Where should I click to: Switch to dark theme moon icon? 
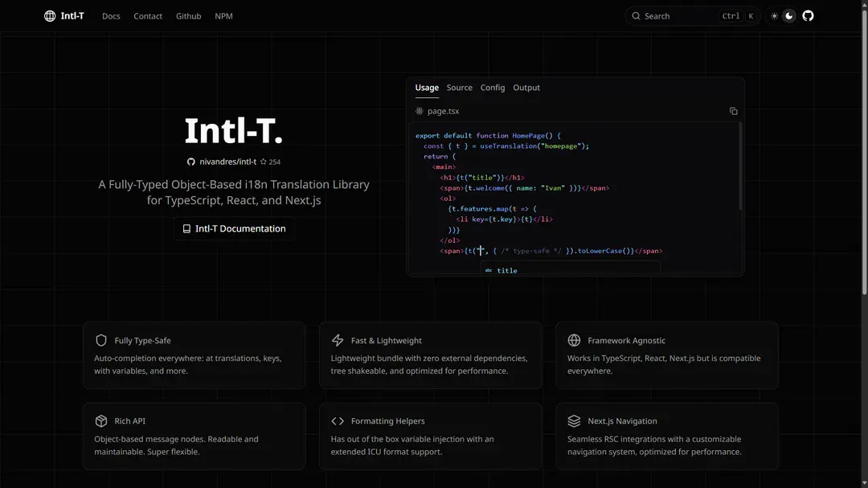(x=789, y=16)
